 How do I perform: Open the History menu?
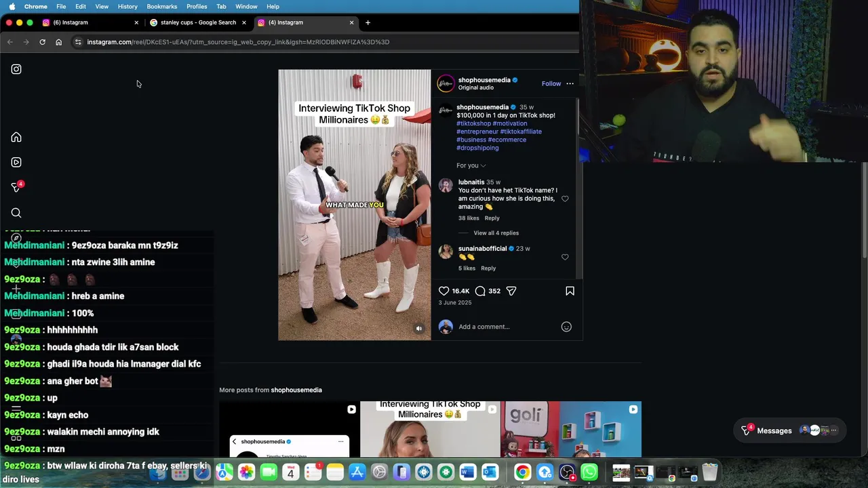[127, 6]
